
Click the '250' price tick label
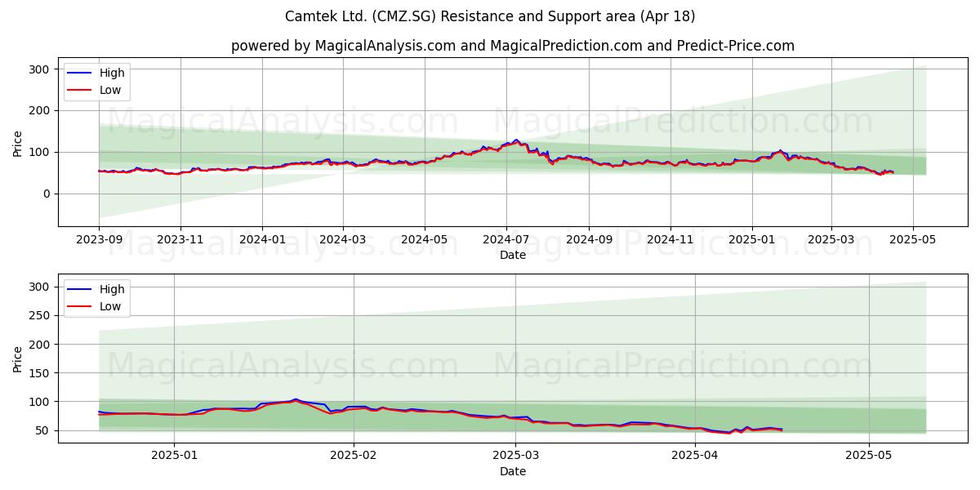[x=41, y=315]
